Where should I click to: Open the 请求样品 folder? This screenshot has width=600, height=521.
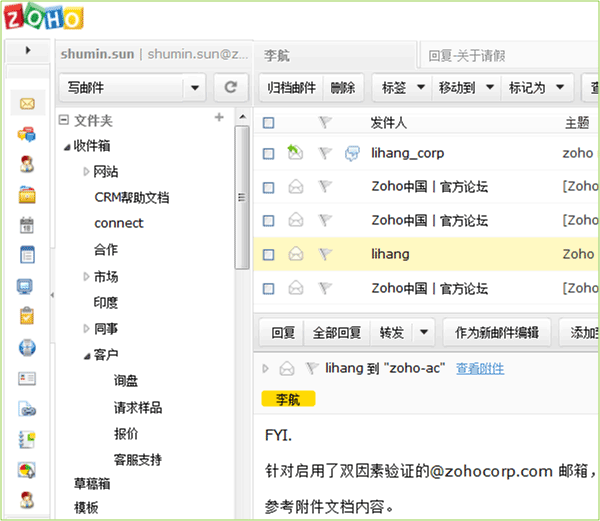pyautogui.click(x=138, y=407)
